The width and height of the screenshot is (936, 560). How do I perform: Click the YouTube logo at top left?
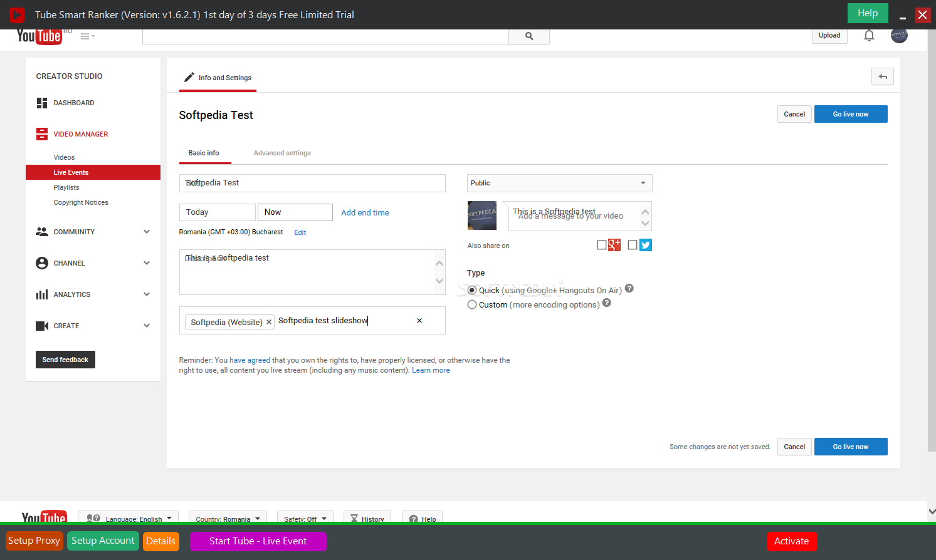point(39,36)
